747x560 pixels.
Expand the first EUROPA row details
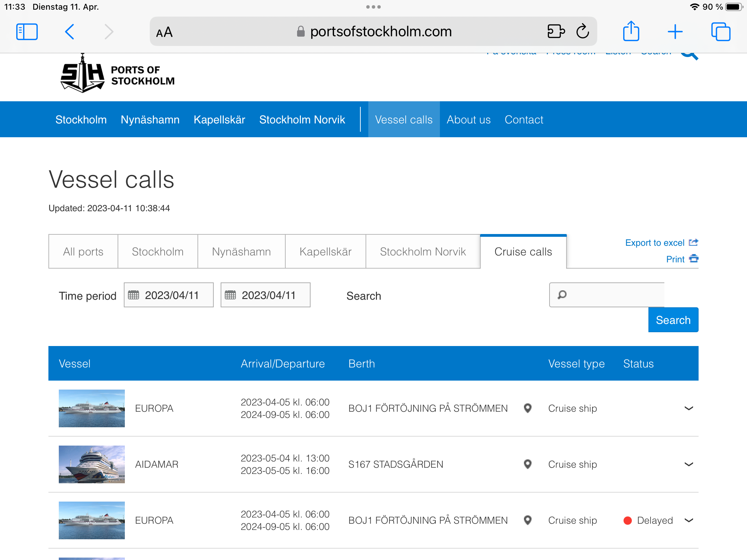click(689, 408)
